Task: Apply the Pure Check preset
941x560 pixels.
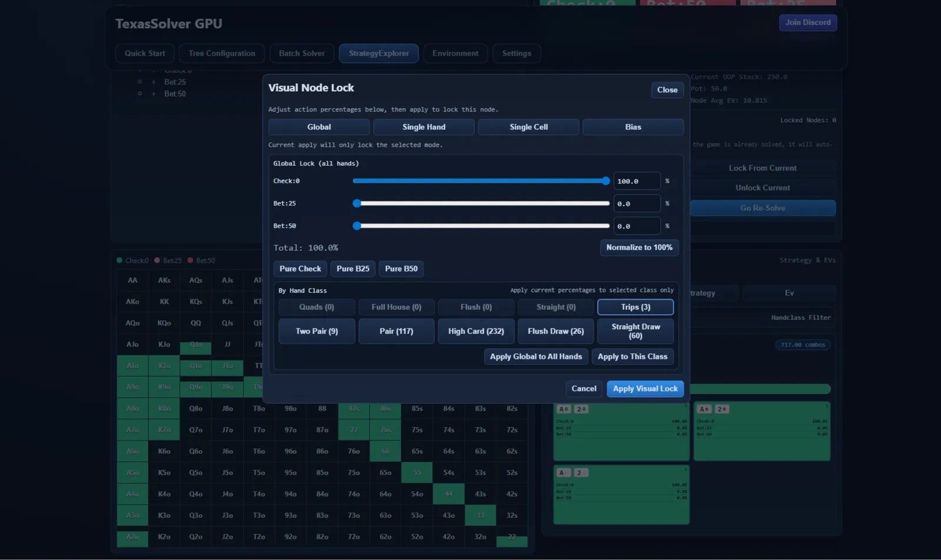Action: click(300, 269)
